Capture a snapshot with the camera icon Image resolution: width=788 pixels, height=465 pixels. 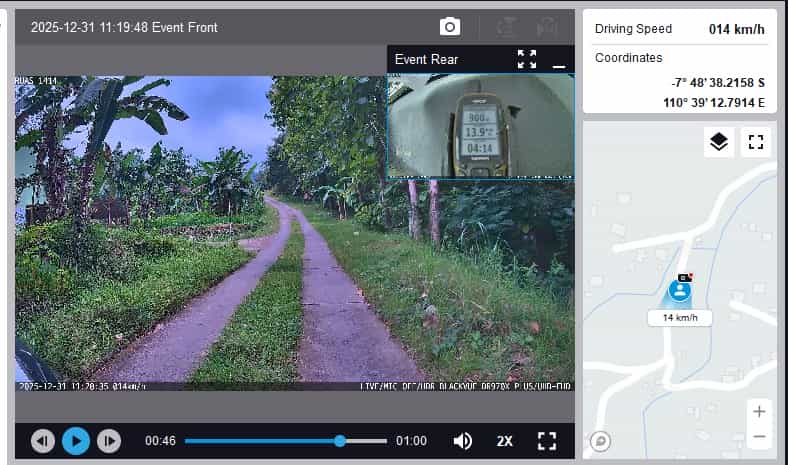coord(450,27)
